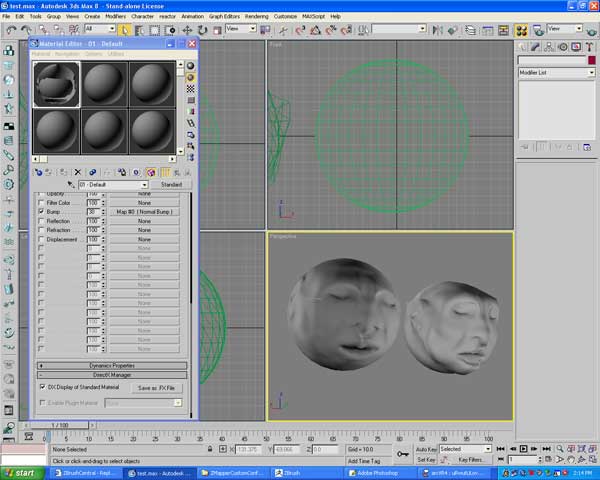Uncheck the Bump map checkbox
The image size is (600, 480).
click(41, 211)
